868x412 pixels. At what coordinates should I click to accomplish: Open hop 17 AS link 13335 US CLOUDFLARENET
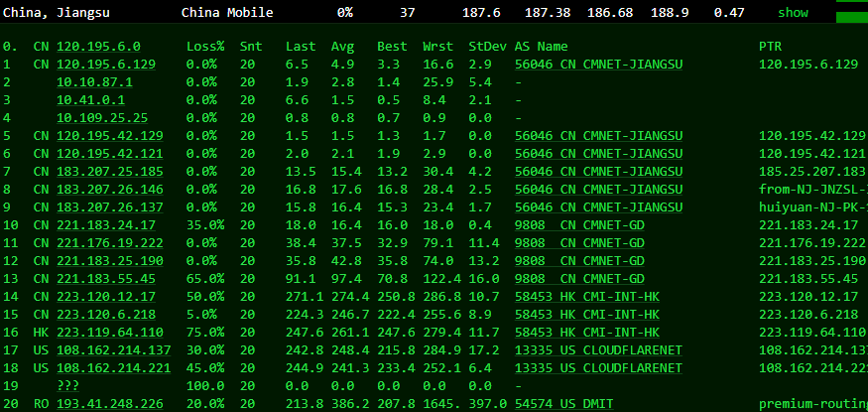point(598,350)
